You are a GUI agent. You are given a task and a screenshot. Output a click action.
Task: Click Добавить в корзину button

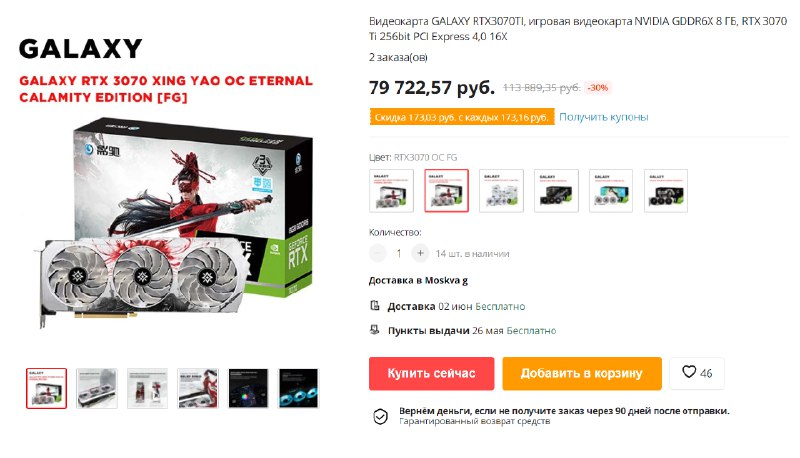(582, 373)
